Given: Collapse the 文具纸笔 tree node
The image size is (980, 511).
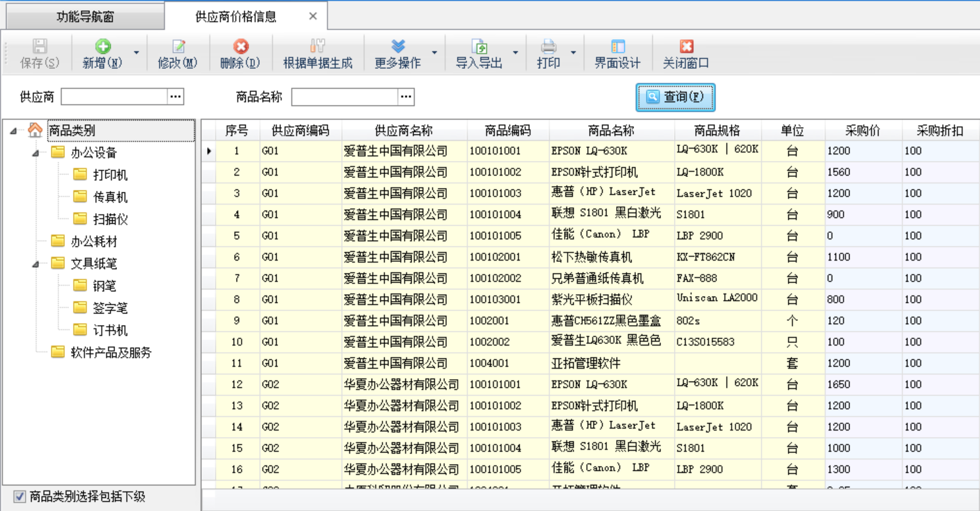Looking at the screenshot, I should tap(36, 264).
